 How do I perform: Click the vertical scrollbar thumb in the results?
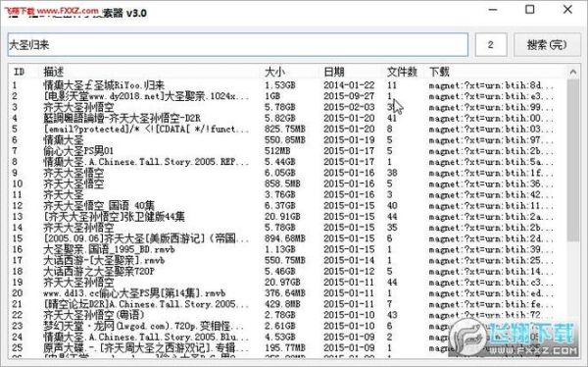click(573, 160)
